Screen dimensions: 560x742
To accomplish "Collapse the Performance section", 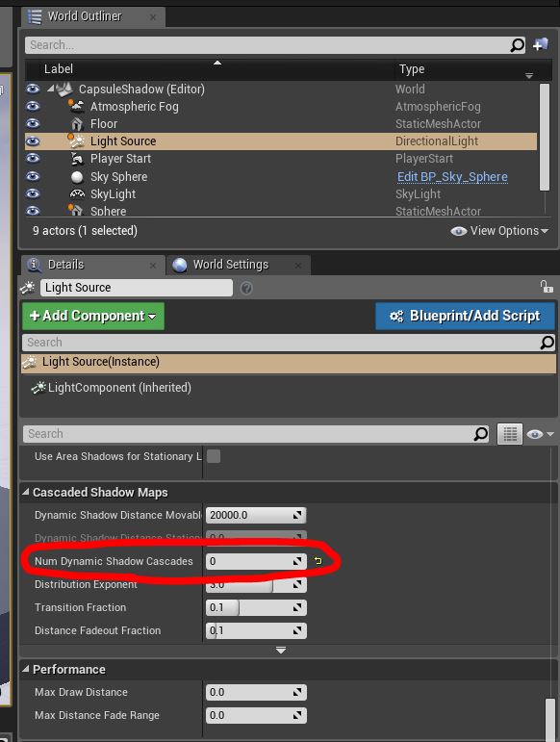I will coord(26,669).
